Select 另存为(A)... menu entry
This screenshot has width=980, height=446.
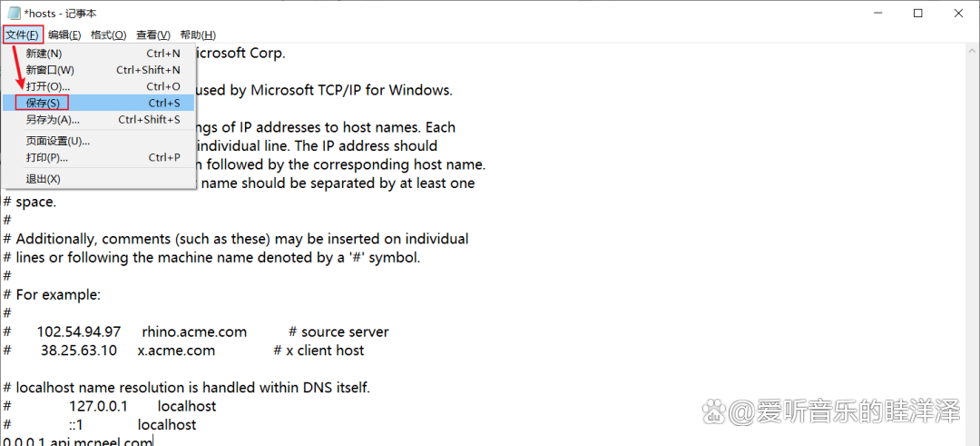click(x=53, y=120)
